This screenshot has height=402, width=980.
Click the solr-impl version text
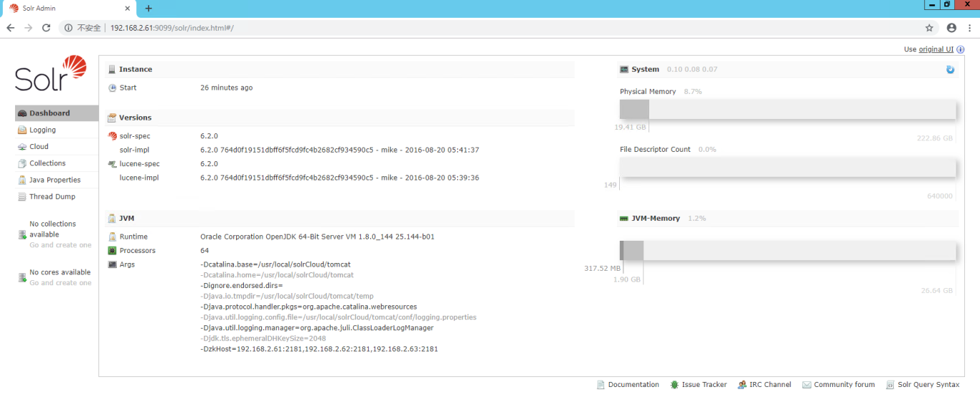(339, 150)
